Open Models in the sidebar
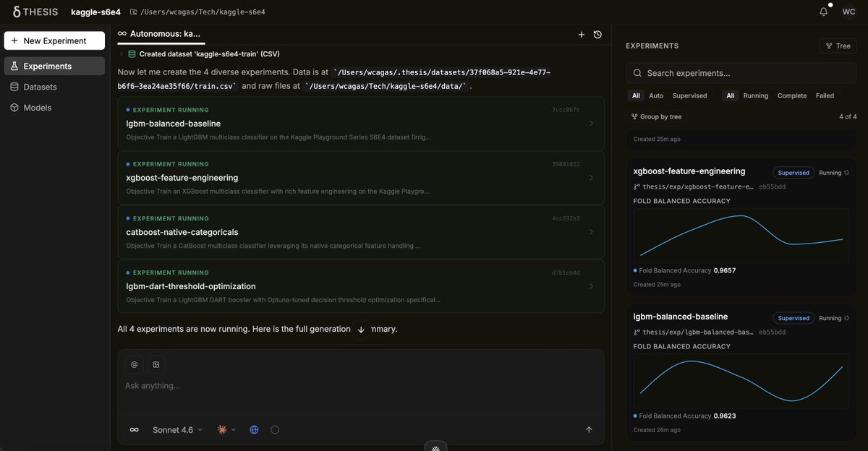 coord(54,108)
